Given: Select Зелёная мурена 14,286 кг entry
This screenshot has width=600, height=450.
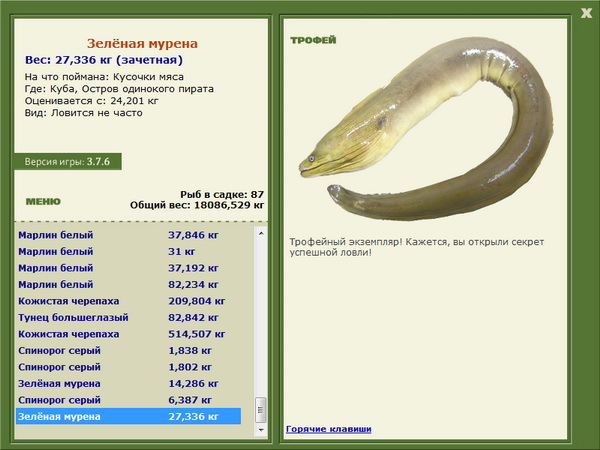Looking at the screenshot, I should coord(129,383).
